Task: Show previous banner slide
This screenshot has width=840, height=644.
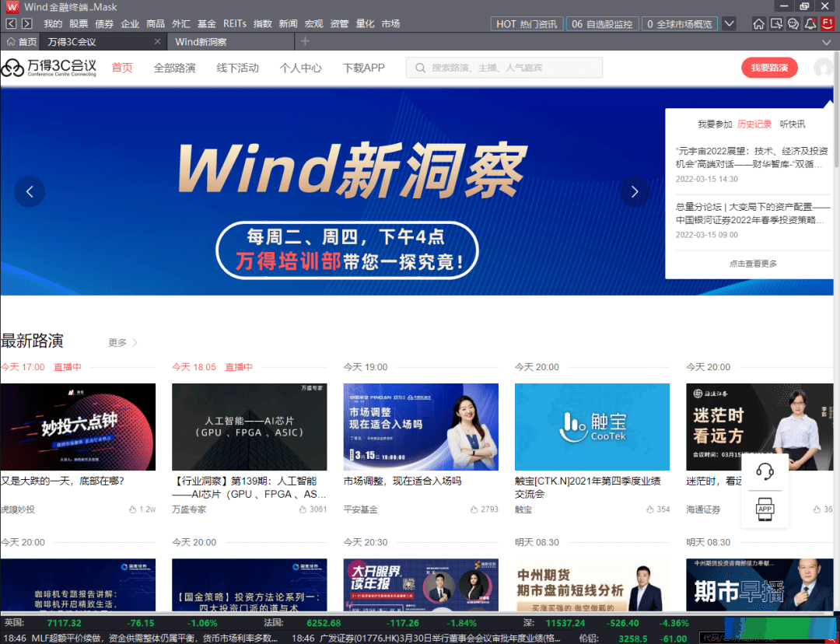Action: (x=30, y=191)
